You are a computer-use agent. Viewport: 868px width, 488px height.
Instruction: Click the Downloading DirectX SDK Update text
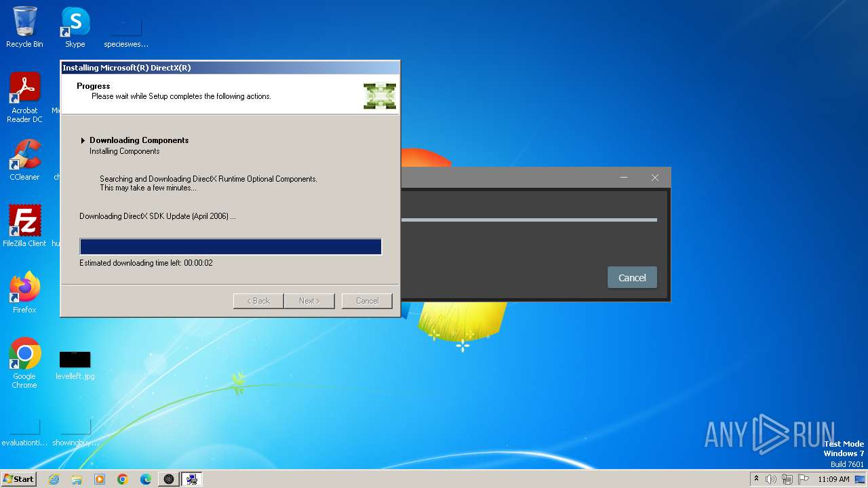click(157, 216)
